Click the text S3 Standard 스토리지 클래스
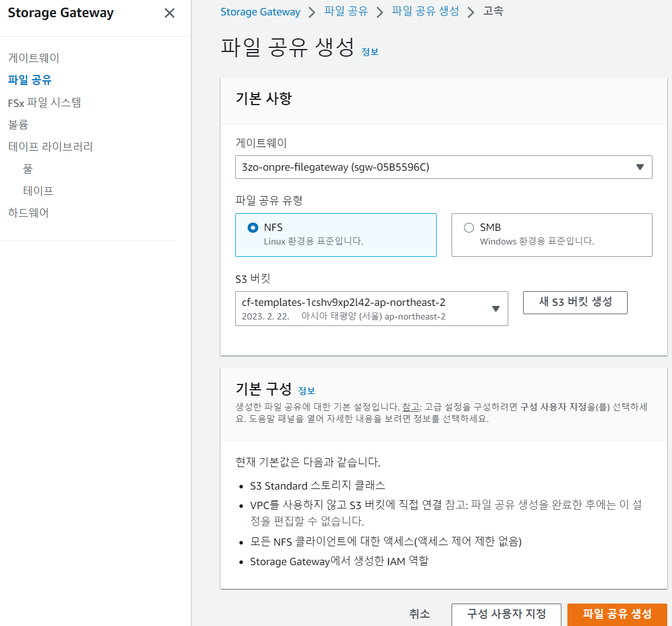The image size is (672, 626). coord(317,486)
